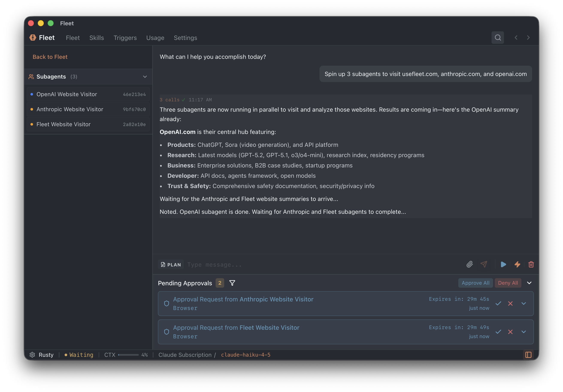Click the Approve All button
Screen dimensions: 563x392
(x=475, y=283)
